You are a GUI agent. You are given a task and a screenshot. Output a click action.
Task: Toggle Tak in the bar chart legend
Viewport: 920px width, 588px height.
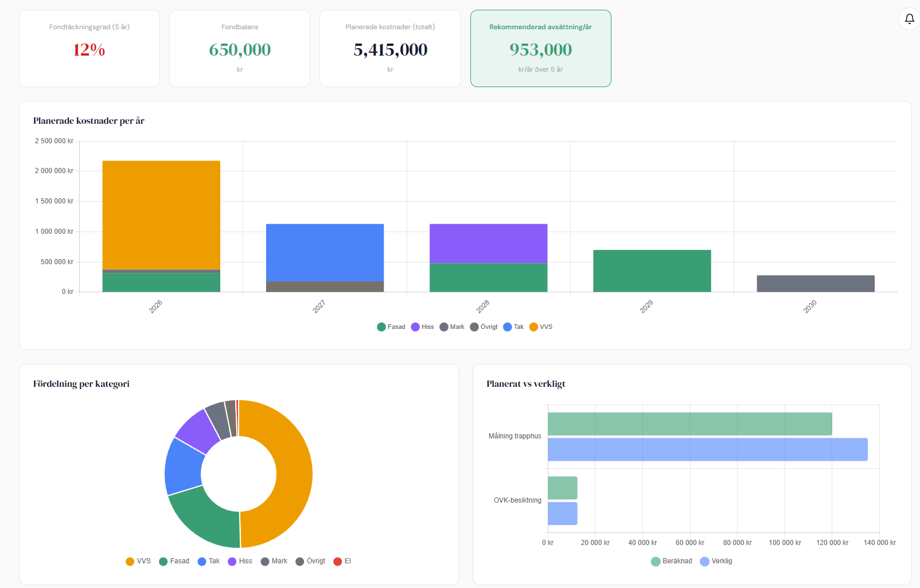pos(513,327)
